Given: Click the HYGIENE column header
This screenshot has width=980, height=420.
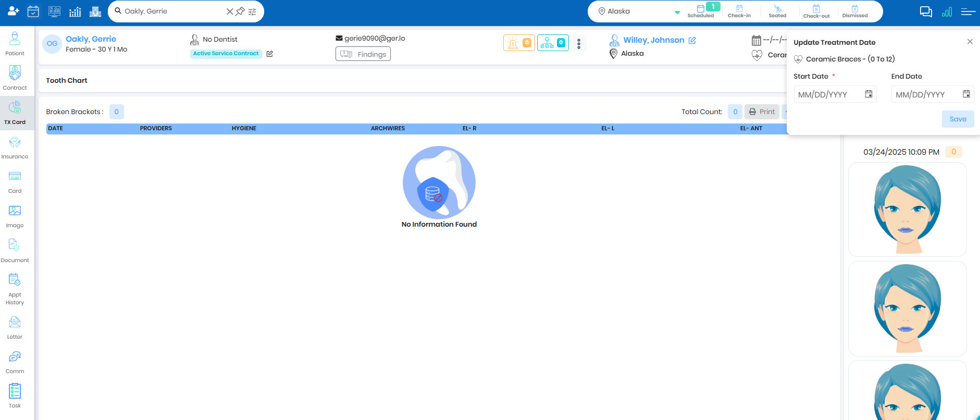Looking at the screenshot, I should (x=244, y=128).
